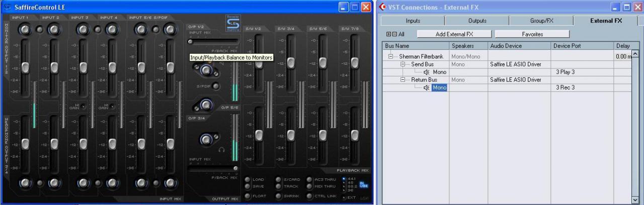644x205 pixels.
Task: Toggle the FLOAT window option
Action: [x=248, y=195]
